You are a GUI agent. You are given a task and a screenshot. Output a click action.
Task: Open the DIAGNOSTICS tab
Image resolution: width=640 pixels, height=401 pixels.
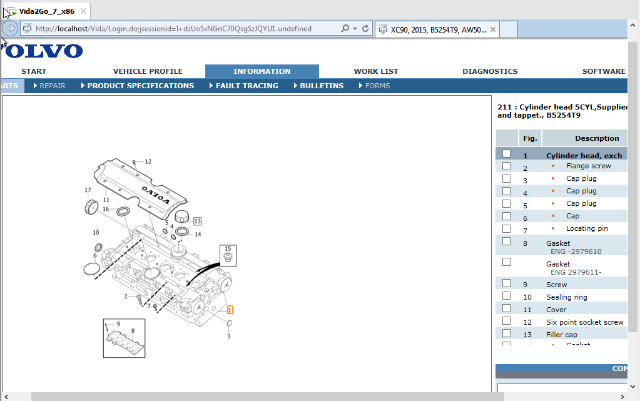pyautogui.click(x=490, y=71)
